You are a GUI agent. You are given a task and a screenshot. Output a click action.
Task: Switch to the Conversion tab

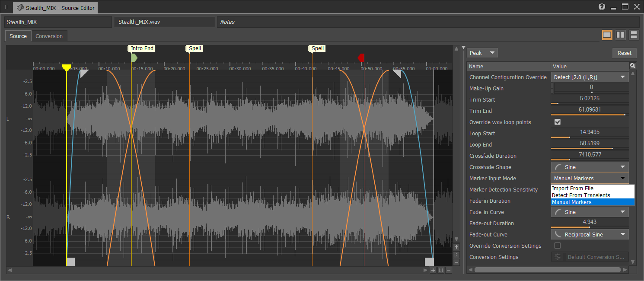click(x=49, y=36)
